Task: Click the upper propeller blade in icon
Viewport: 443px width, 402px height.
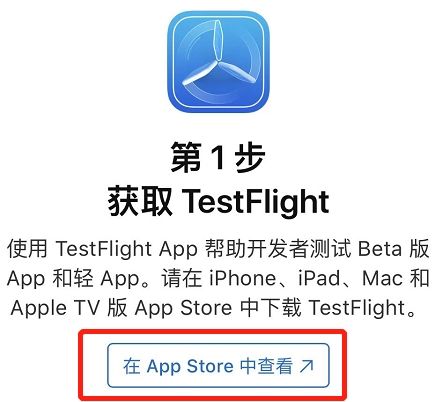Action: [218, 39]
